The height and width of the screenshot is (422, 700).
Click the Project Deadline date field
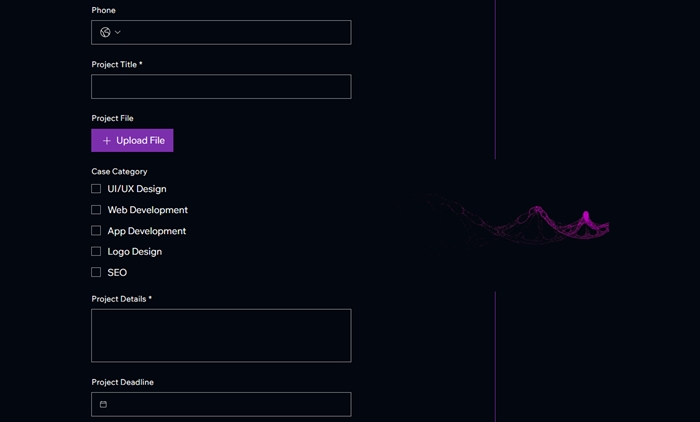click(x=221, y=404)
